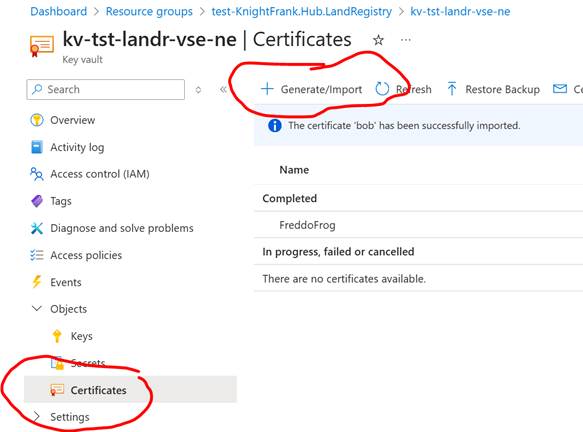Click the Events lightning bolt icon
The image size is (583, 432).
(x=36, y=282)
